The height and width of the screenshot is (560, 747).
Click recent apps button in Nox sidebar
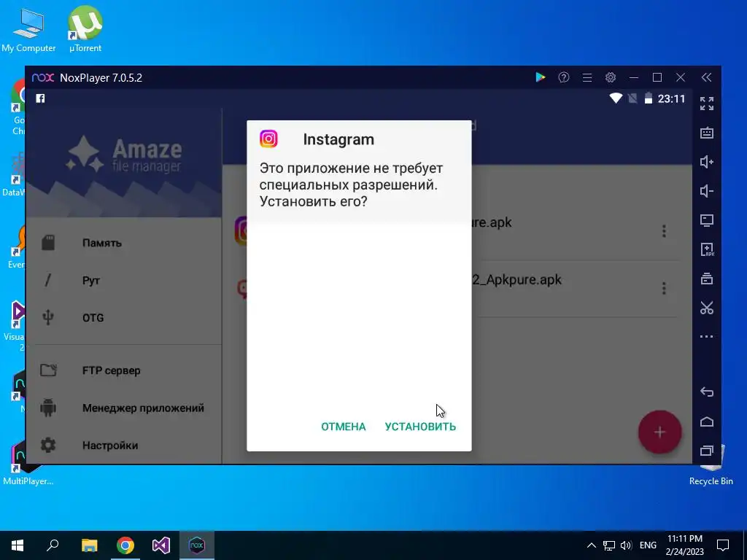[706, 451]
